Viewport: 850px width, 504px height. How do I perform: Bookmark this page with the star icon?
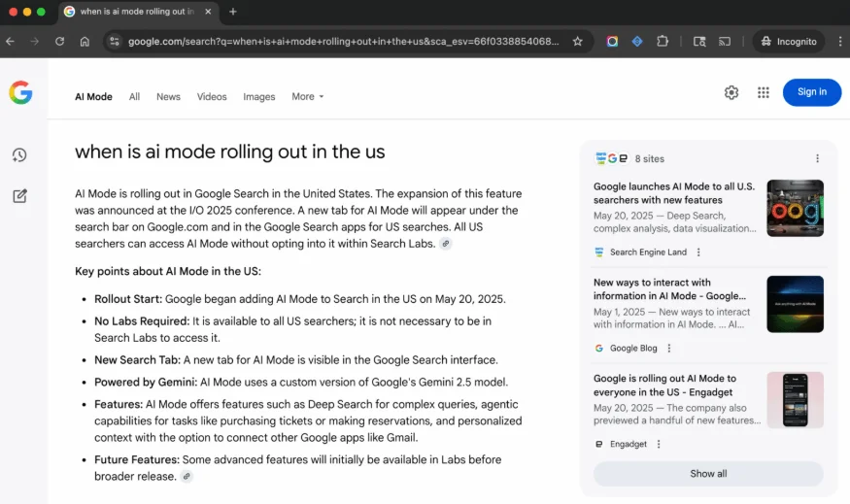(x=578, y=42)
